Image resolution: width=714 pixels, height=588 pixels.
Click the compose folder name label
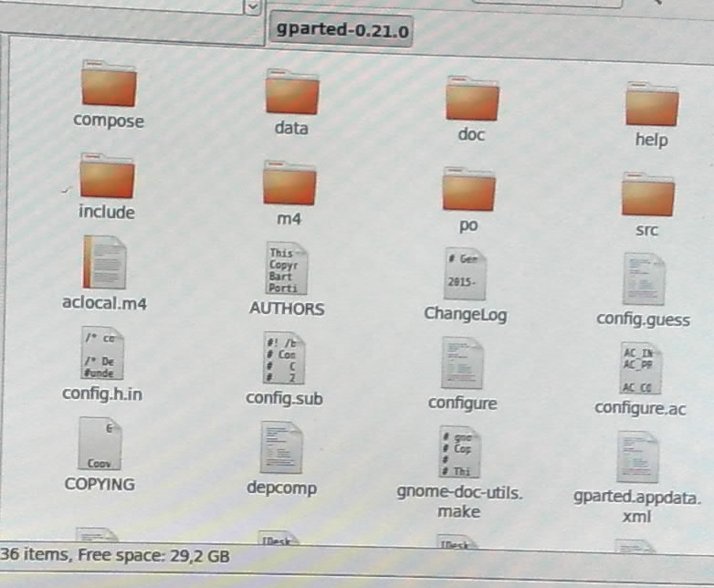coord(109,121)
